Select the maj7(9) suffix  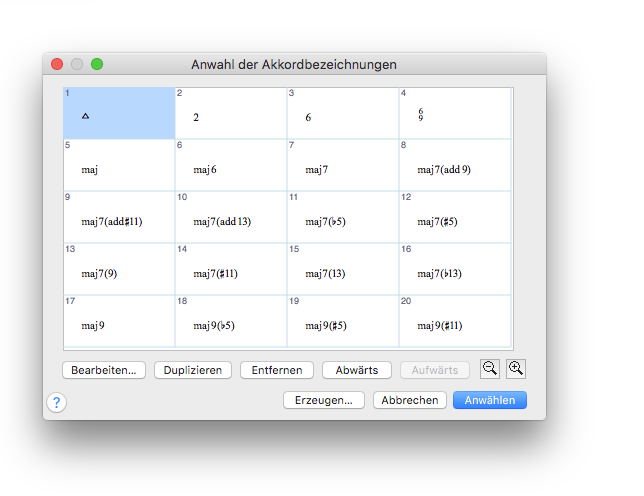119,269
